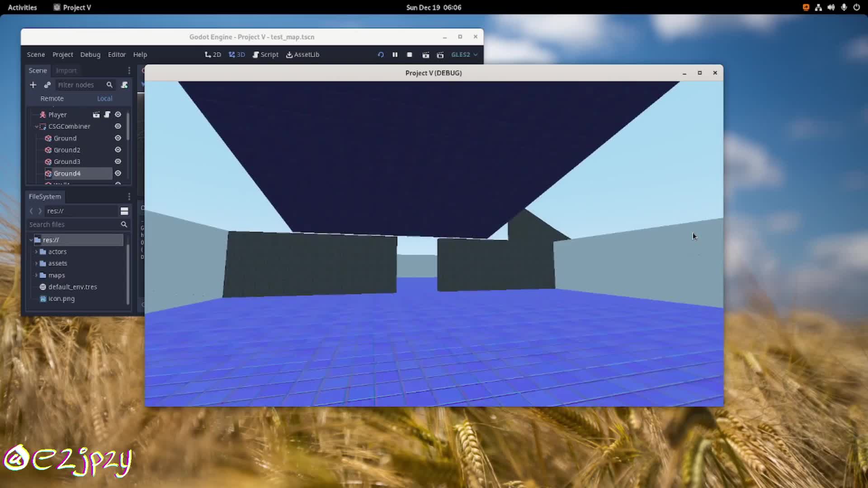This screenshot has height=488, width=868.
Task: Add a new node with the plus icon
Action: [x=33, y=84]
